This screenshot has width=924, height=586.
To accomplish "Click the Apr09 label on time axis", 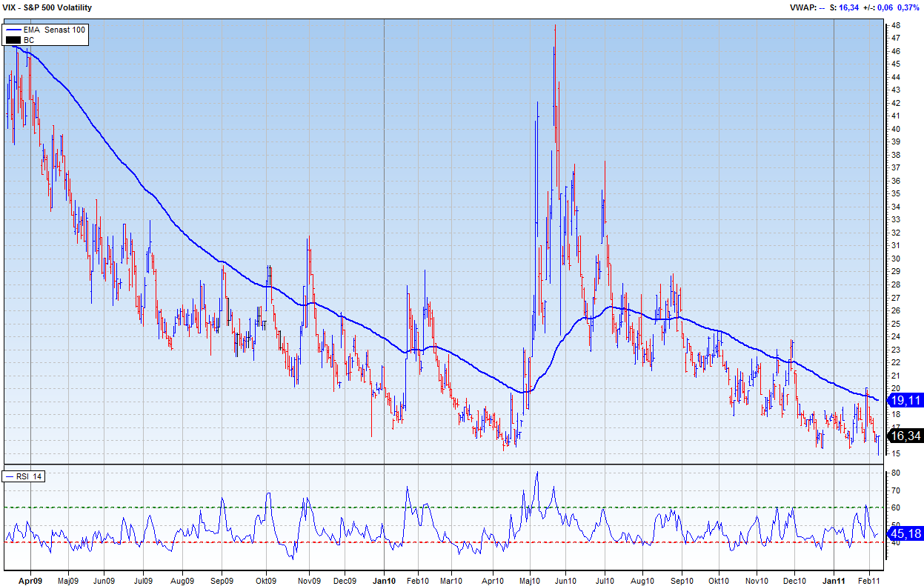I will click(30, 581).
